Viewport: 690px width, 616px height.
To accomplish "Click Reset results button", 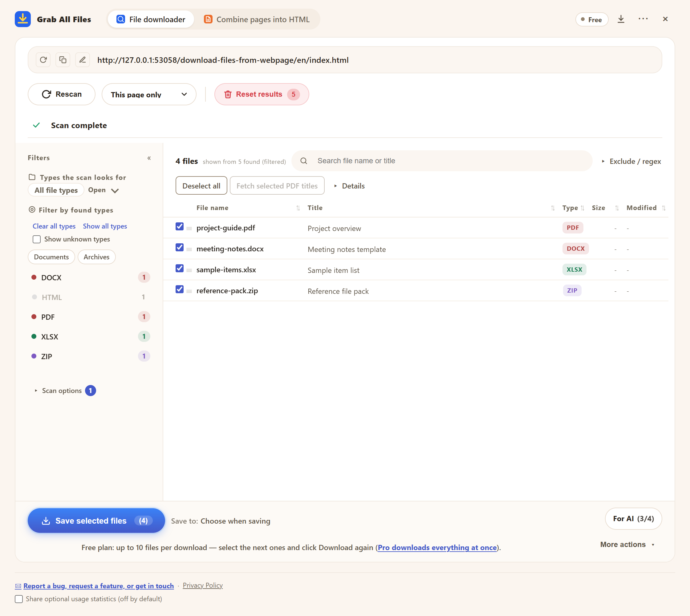I will point(262,95).
